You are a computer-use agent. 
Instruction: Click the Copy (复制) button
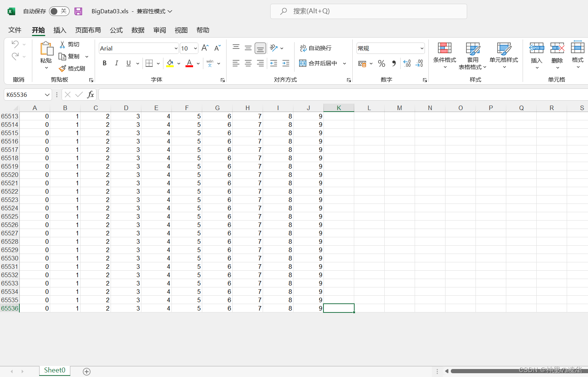(x=70, y=57)
